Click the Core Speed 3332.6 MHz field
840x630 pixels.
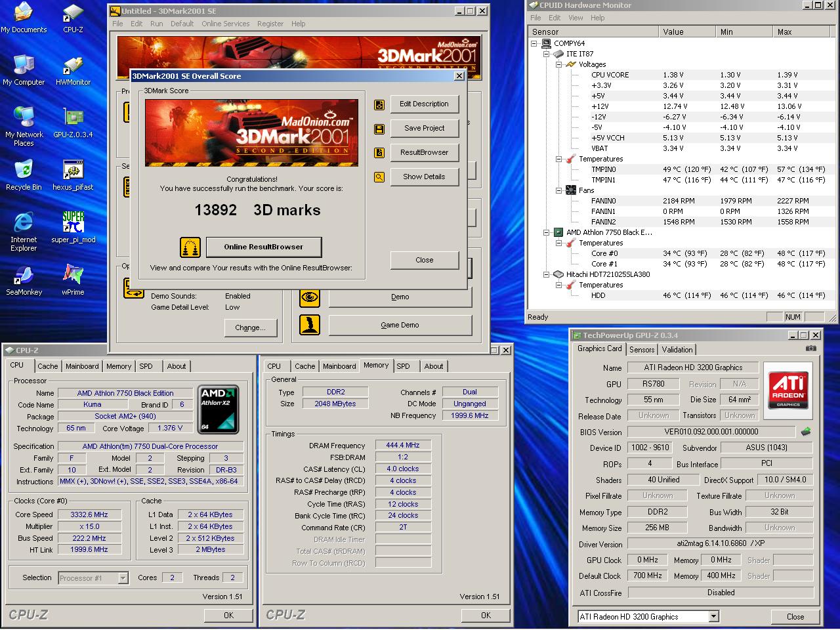89,514
